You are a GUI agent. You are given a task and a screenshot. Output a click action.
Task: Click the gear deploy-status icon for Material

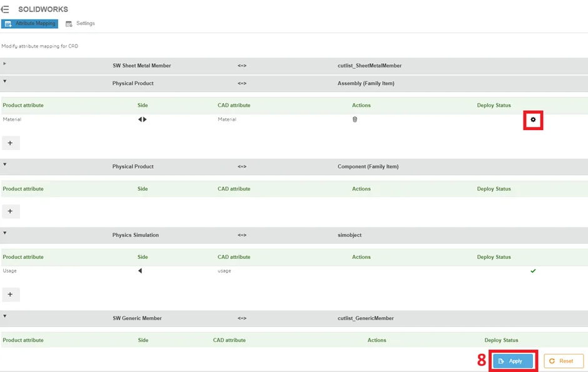[x=533, y=120]
